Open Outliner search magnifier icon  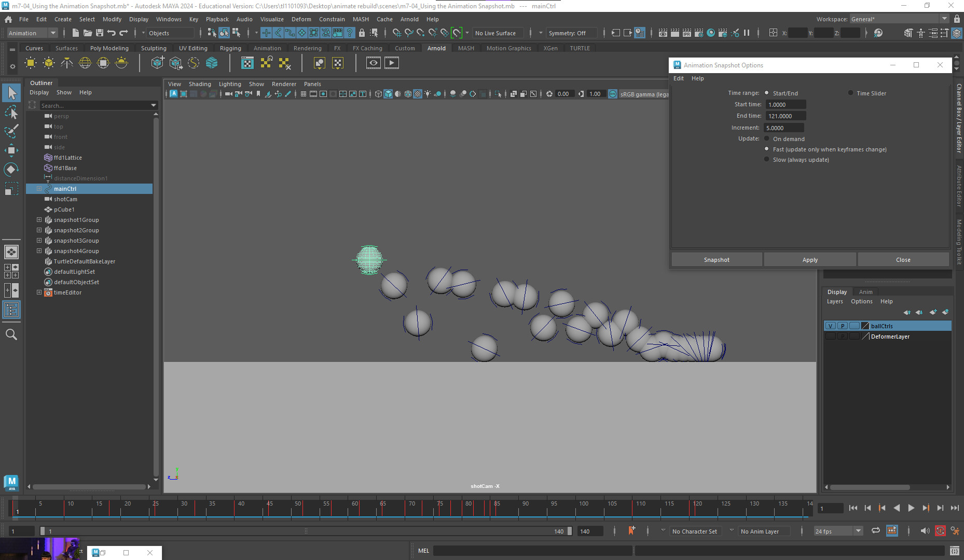11,334
